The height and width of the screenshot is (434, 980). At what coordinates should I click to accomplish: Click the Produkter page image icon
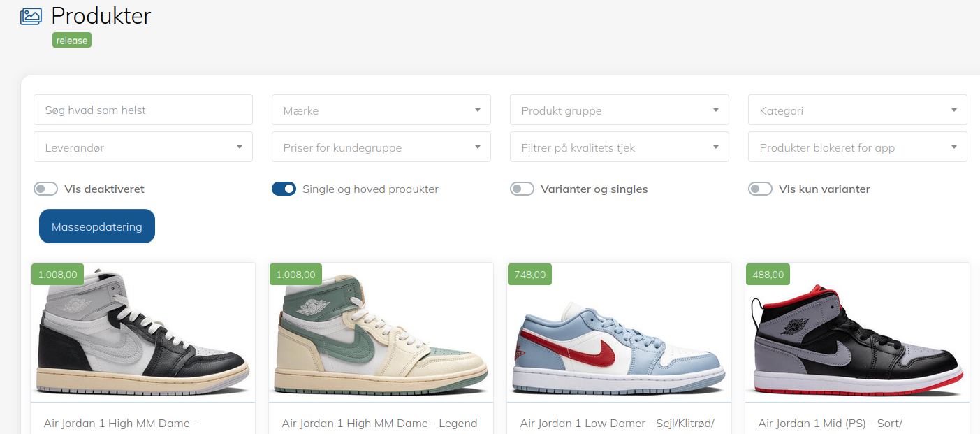(31, 16)
